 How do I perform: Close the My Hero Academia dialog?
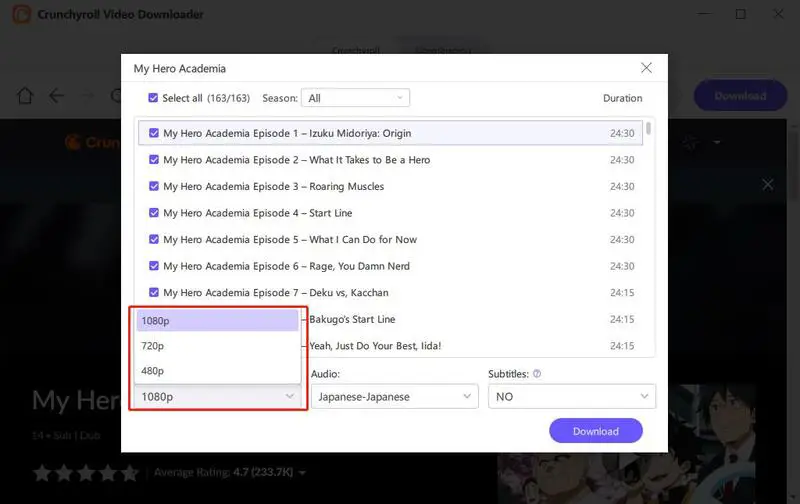[646, 68]
